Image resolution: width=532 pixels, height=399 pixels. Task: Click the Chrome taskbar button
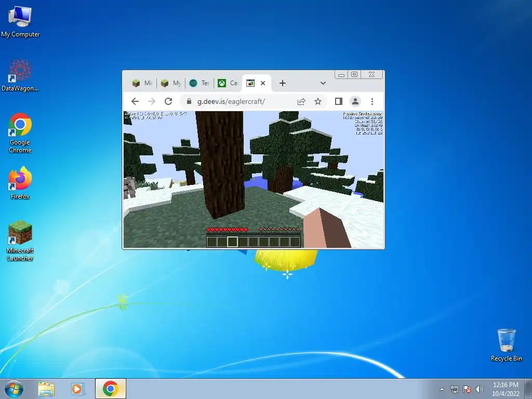coord(111,389)
